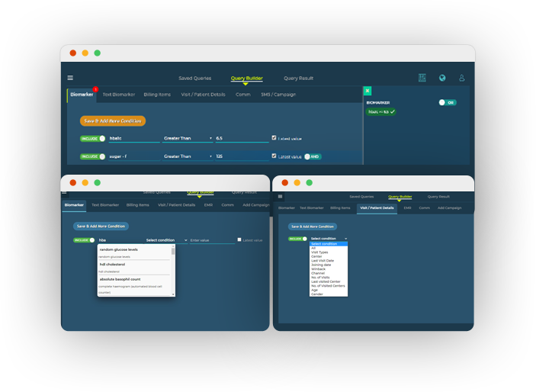Click the report chart icon in top window
This screenshot has width=536, height=392.
pyautogui.click(x=422, y=78)
